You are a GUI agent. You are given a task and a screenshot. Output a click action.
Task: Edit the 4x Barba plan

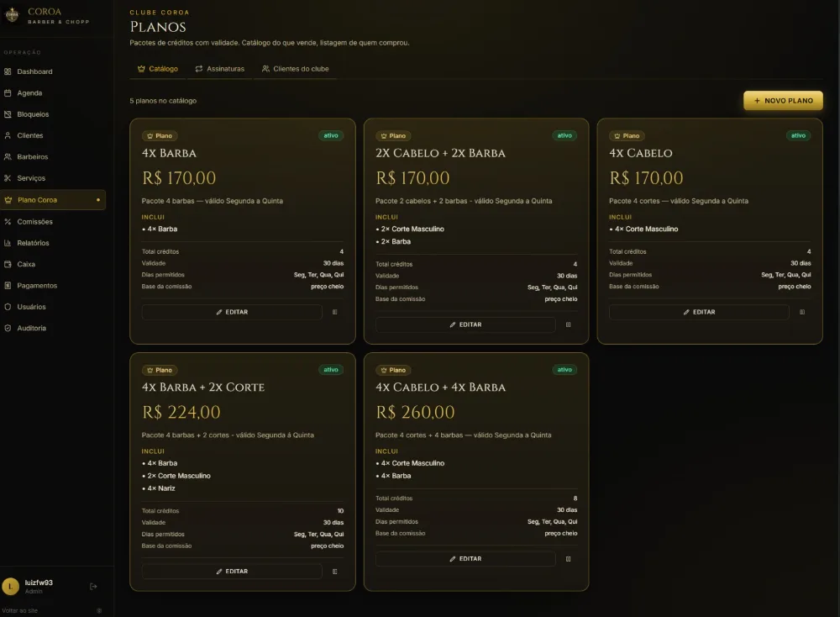[x=232, y=312]
